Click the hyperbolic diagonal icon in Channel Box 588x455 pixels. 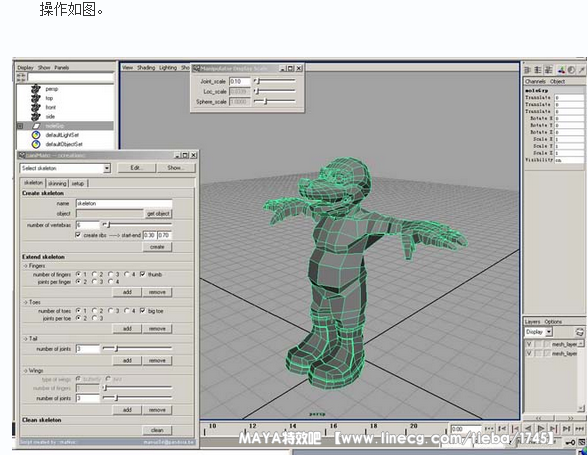point(581,70)
